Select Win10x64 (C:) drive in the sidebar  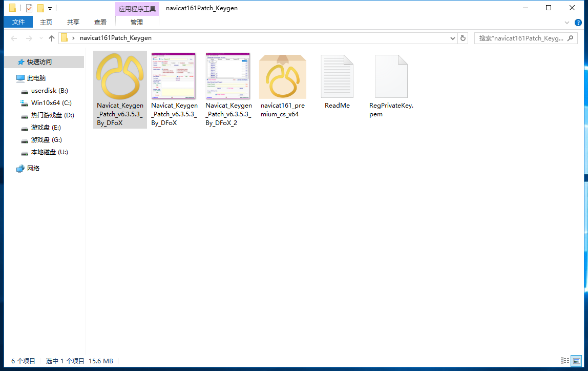[51, 102]
